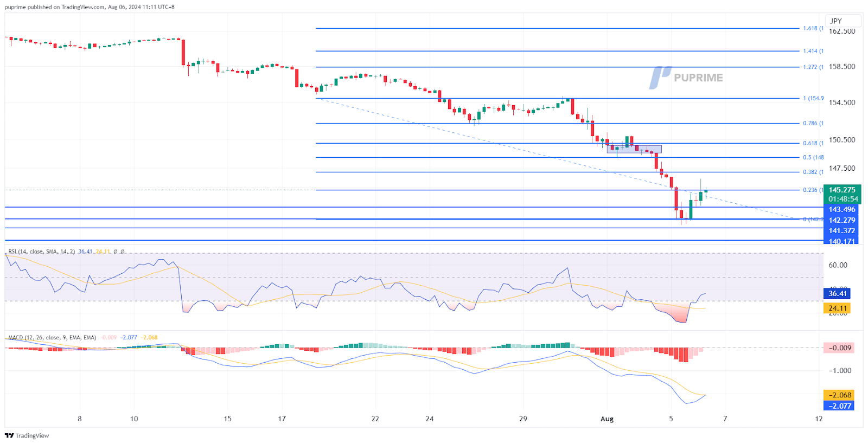The width and height of the screenshot is (868, 444).
Task: Click date 24 on the time axis
Action: coord(430,419)
